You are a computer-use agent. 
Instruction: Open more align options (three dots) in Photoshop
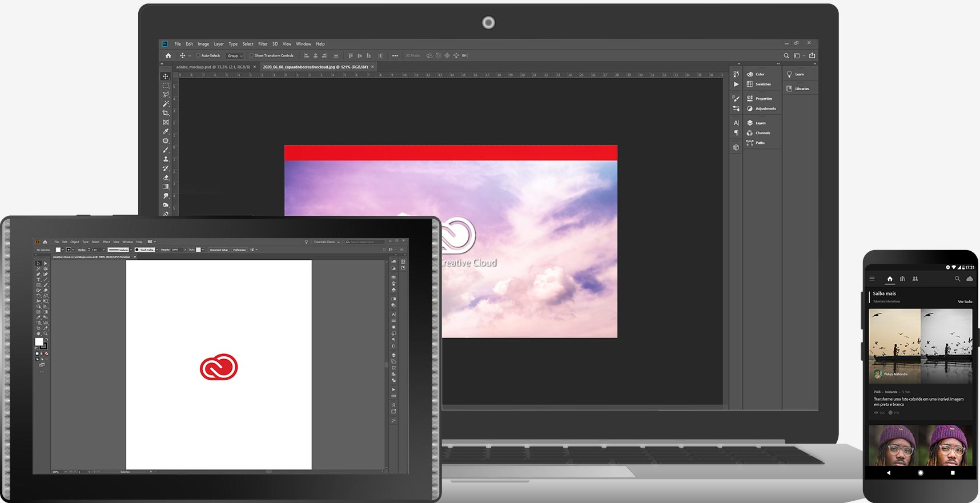[395, 55]
